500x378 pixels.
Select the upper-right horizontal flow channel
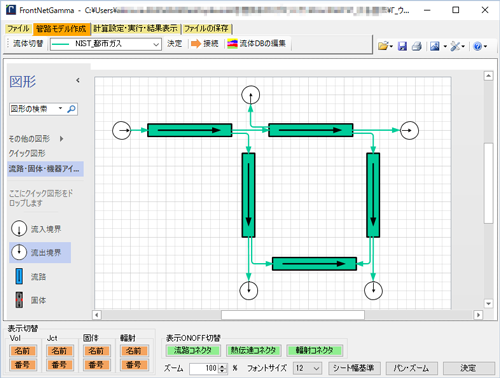pos(311,130)
